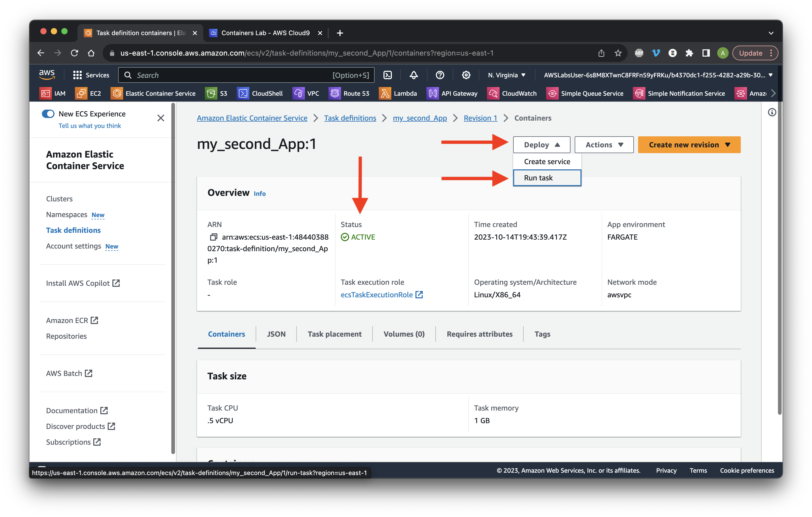The image size is (812, 517).
Task: Open the Create new revision dropdown
Action: click(x=689, y=145)
